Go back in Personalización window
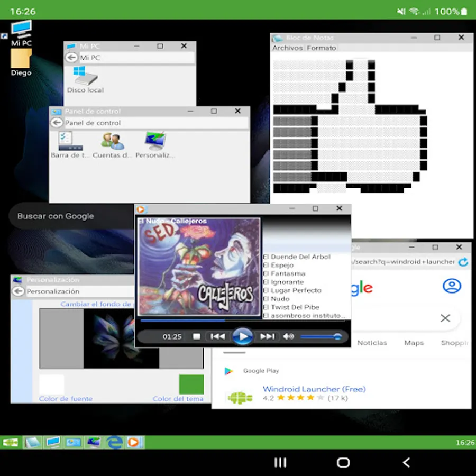This screenshot has width=476, height=476. (x=18, y=291)
